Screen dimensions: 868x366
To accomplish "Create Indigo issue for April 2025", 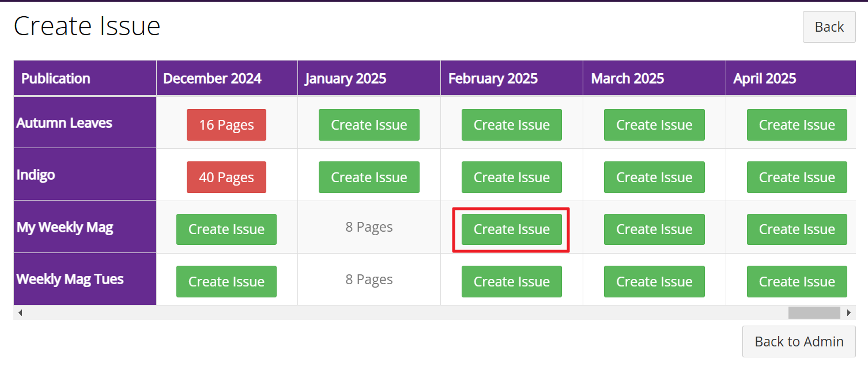I will click(797, 177).
